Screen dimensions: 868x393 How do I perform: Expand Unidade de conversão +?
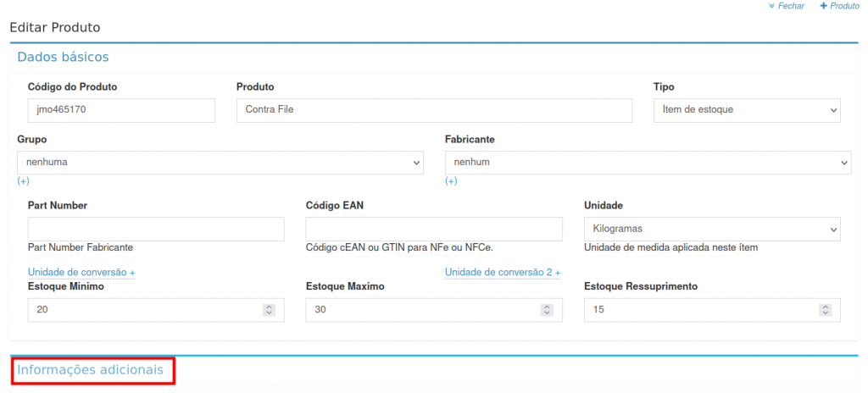[81, 273]
